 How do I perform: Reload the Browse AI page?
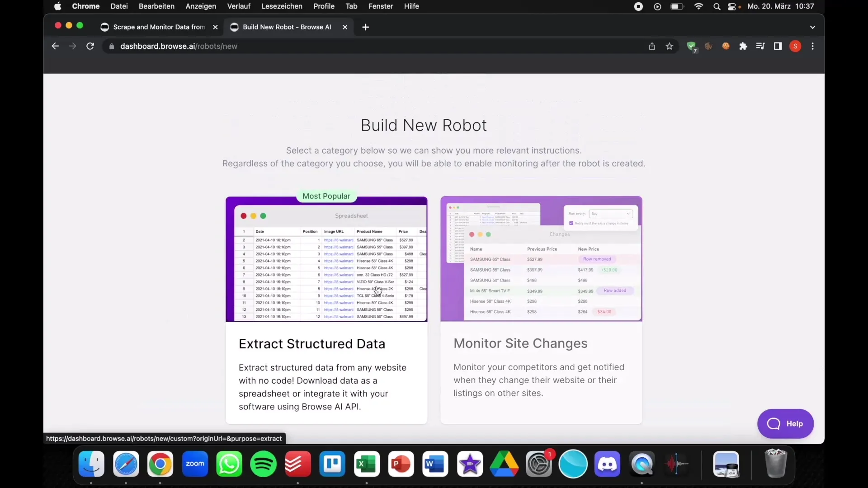click(x=90, y=46)
